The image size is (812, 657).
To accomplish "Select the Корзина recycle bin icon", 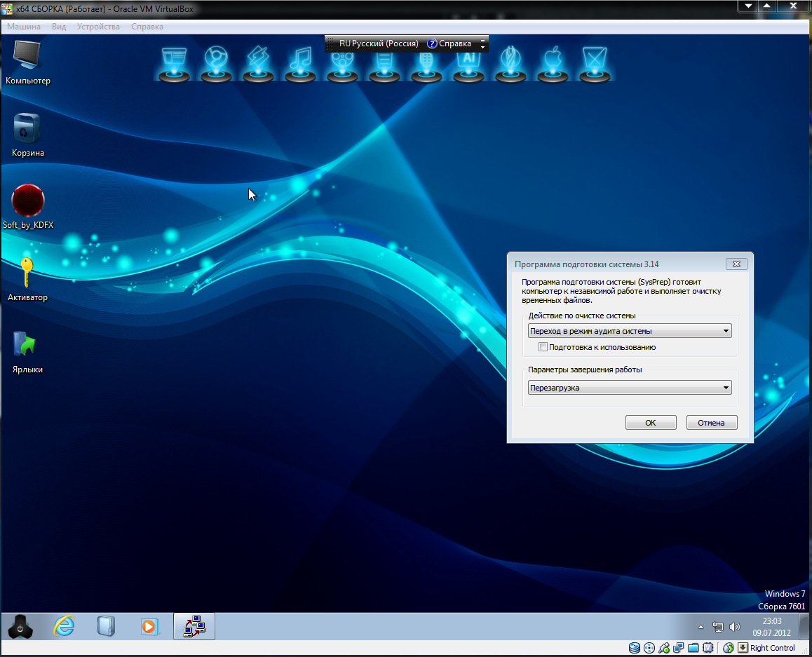I will (27, 135).
